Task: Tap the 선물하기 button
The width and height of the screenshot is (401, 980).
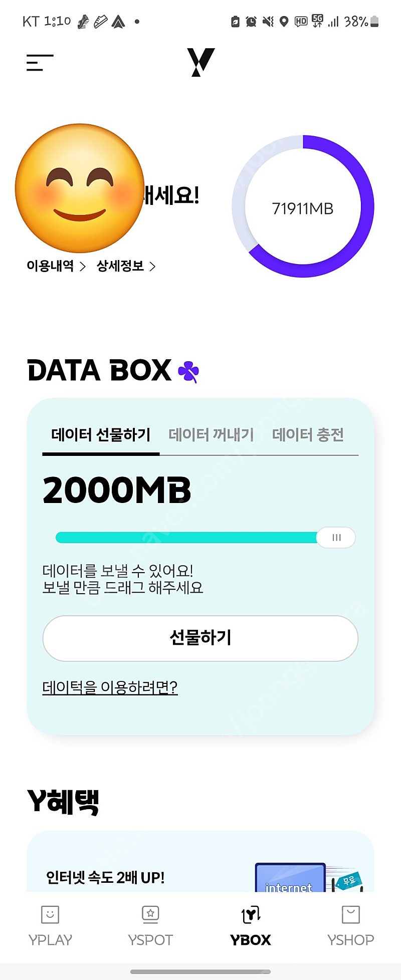Action: (x=200, y=638)
